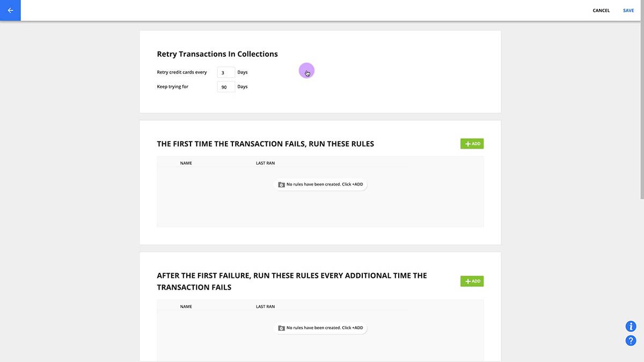This screenshot has width=644, height=362.
Task: Save the collection settings
Action: point(628,11)
